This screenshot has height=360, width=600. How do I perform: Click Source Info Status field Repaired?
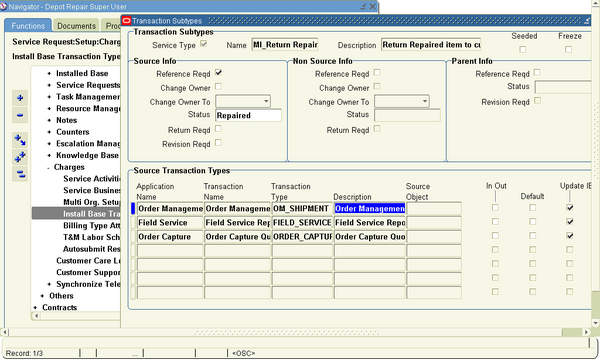(x=248, y=115)
